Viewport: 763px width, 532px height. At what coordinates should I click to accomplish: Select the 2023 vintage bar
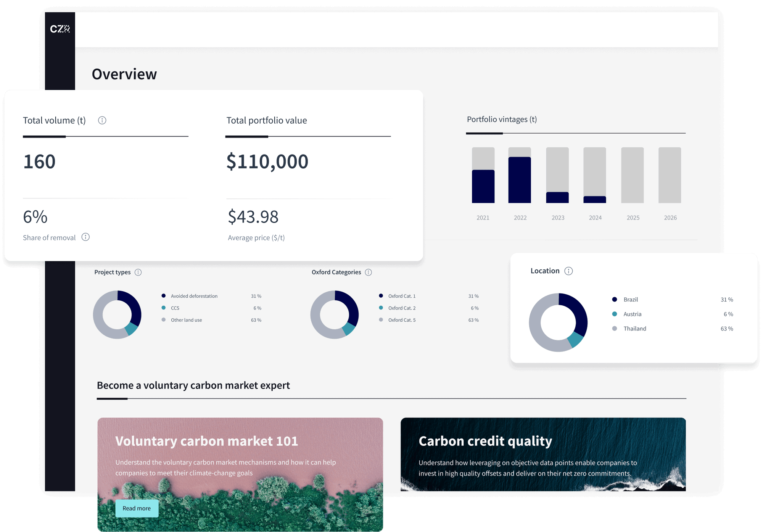(x=557, y=197)
